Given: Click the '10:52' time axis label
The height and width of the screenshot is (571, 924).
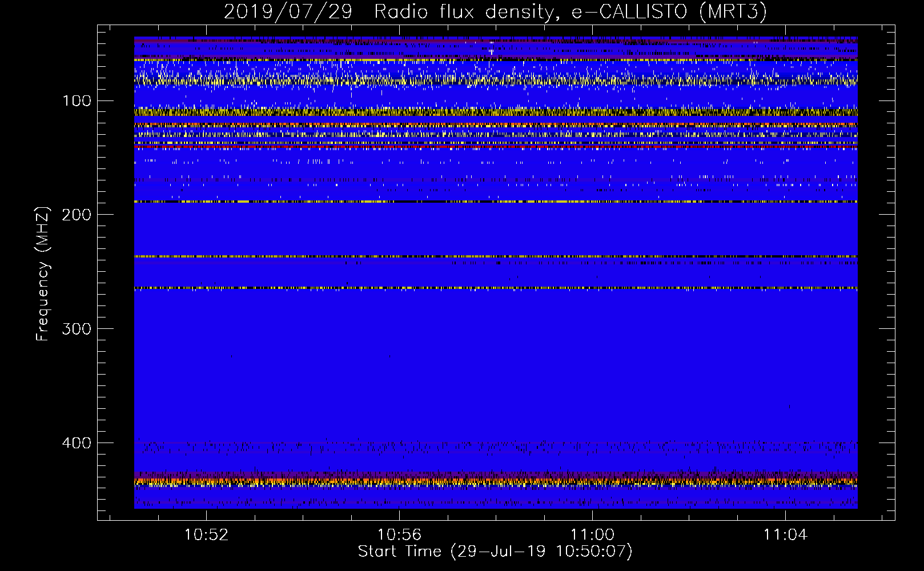Looking at the screenshot, I should tap(206, 534).
